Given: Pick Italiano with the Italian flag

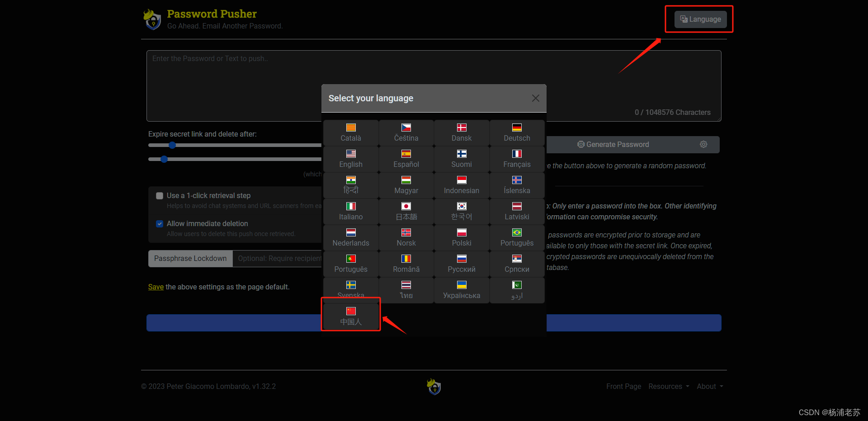Looking at the screenshot, I should pyautogui.click(x=351, y=212).
